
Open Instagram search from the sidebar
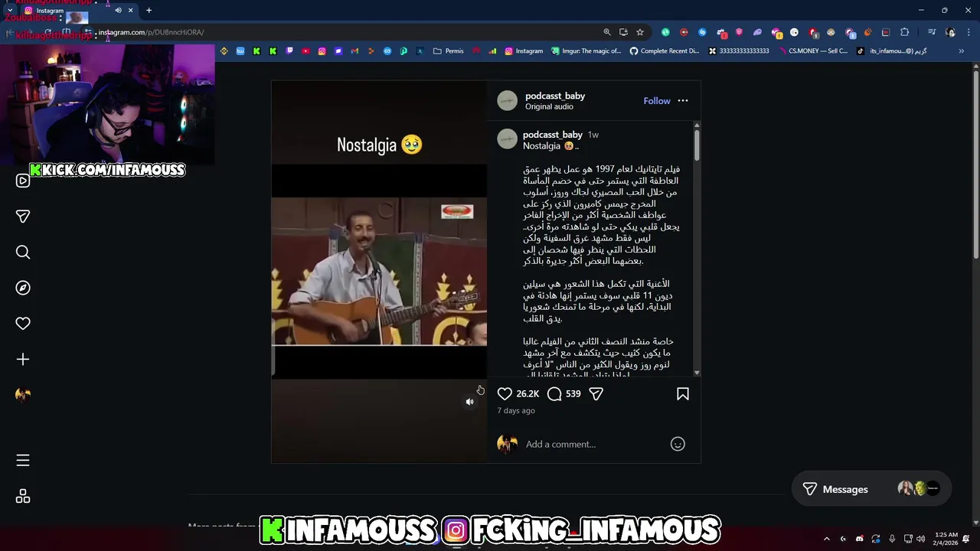(23, 252)
